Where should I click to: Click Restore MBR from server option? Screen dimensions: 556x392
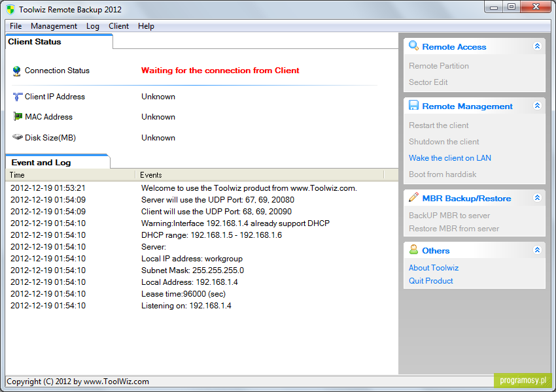click(x=454, y=229)
